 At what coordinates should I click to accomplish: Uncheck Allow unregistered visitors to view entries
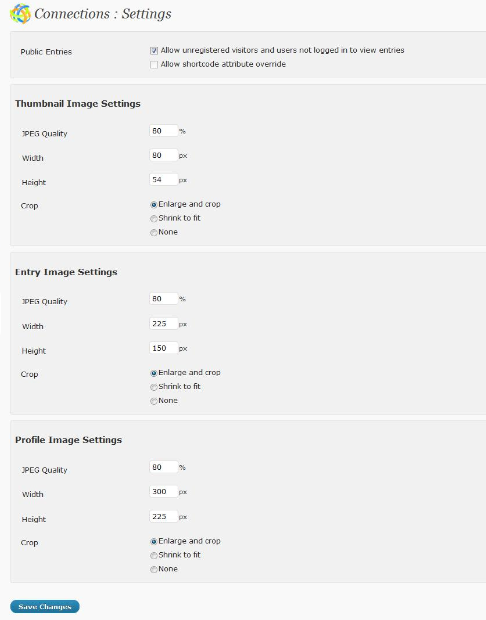[x=154, y=51]
